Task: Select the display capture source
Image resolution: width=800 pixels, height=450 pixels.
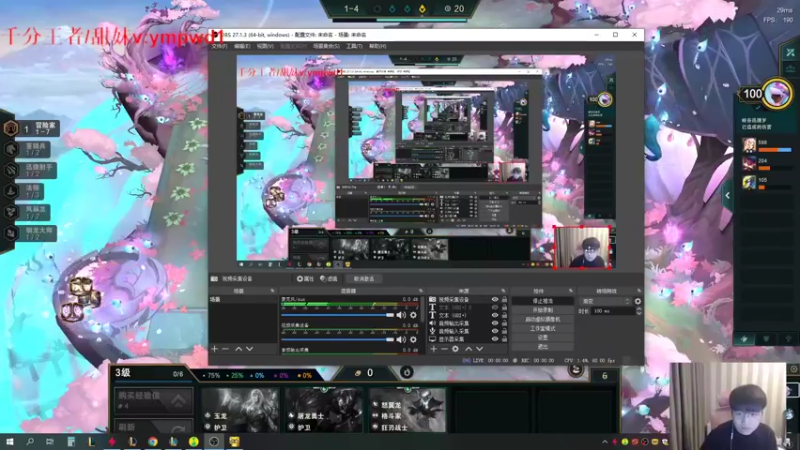Action: tap(468, 339)
